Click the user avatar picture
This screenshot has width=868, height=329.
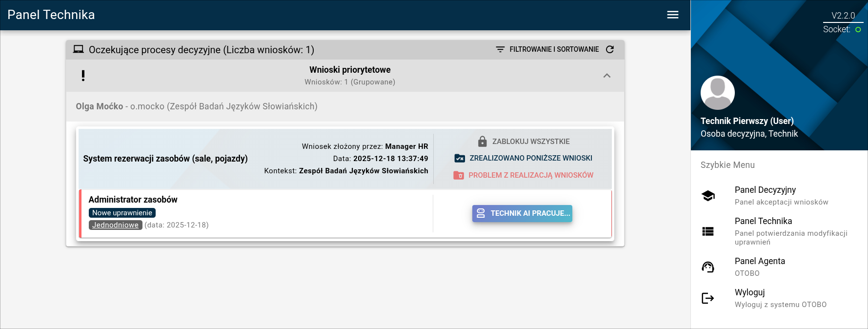pyautogui.click(x=717, y=93)
